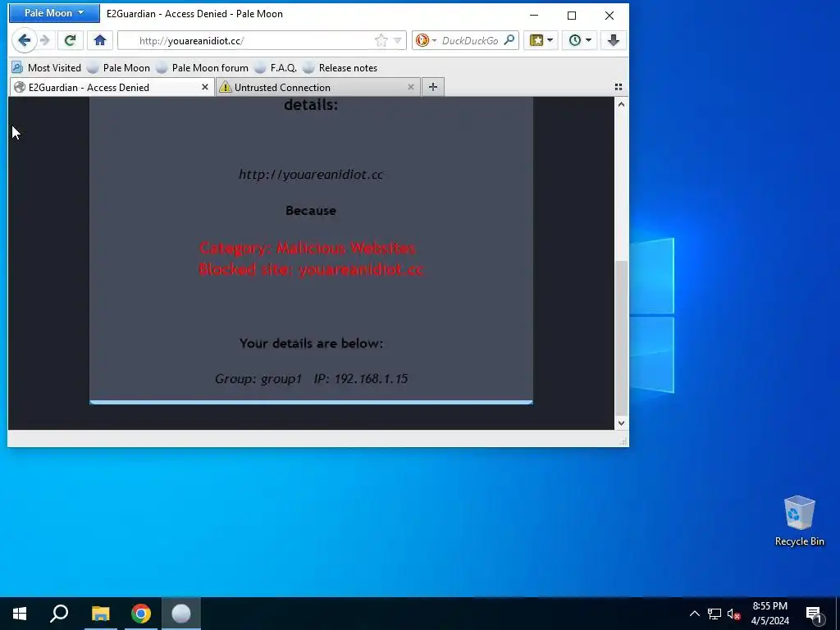Open the URL history dropdown arrow
This screenshot has width=840, height=630.
point(398,41)
